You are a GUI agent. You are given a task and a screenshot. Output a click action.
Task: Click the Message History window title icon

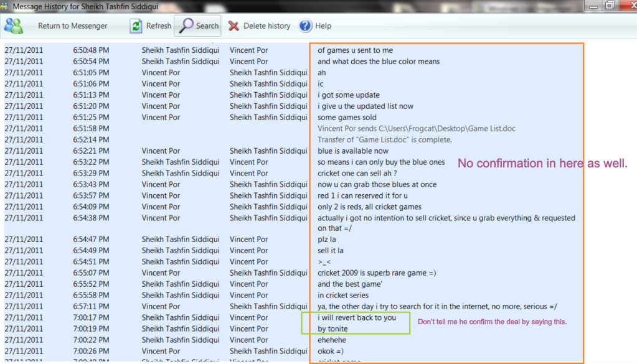coord(6,6)
